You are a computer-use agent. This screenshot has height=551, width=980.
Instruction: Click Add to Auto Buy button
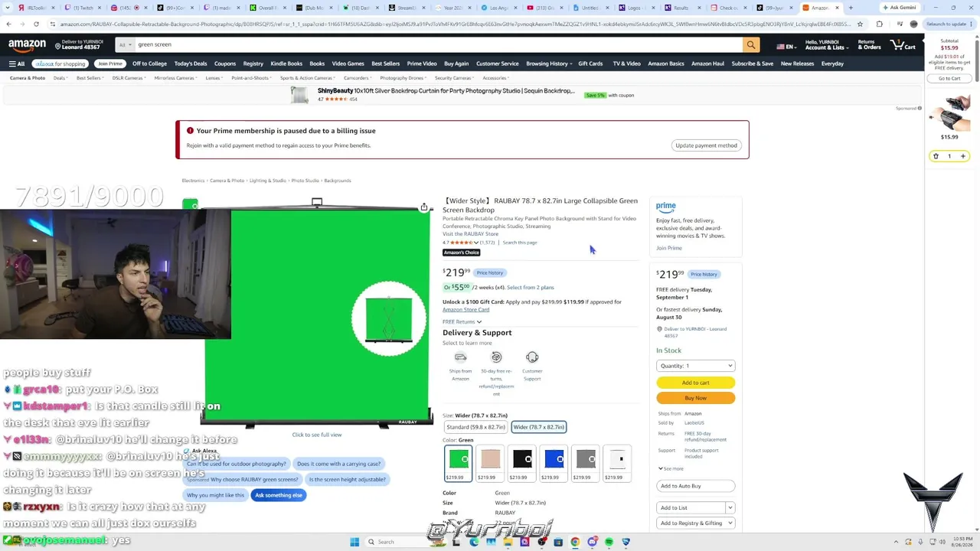696,486
